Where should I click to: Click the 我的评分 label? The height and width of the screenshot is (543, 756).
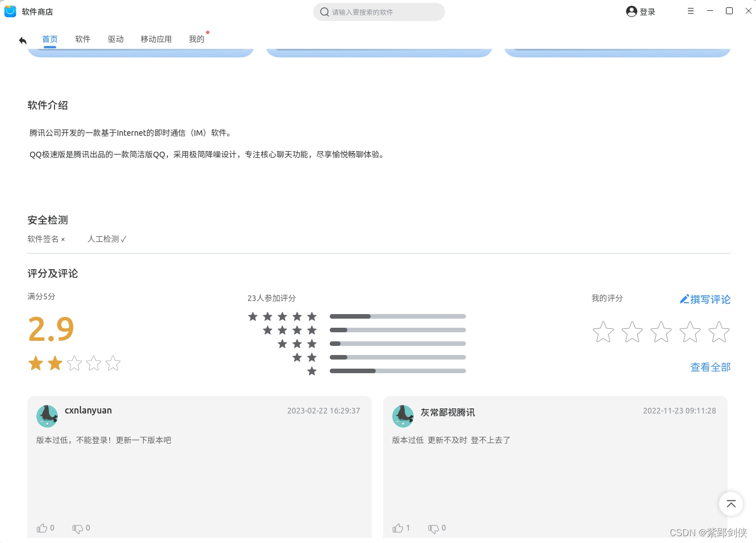pos(607,298)
